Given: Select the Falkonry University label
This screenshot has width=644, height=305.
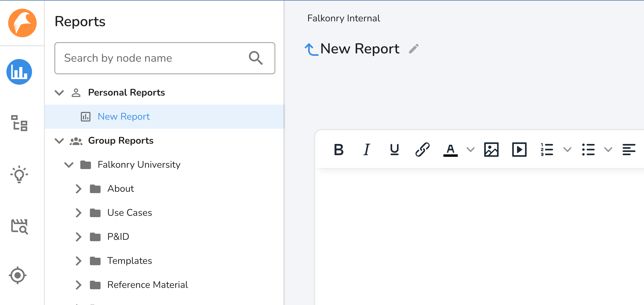Looking at the screenshot, I should pos(139,165).
